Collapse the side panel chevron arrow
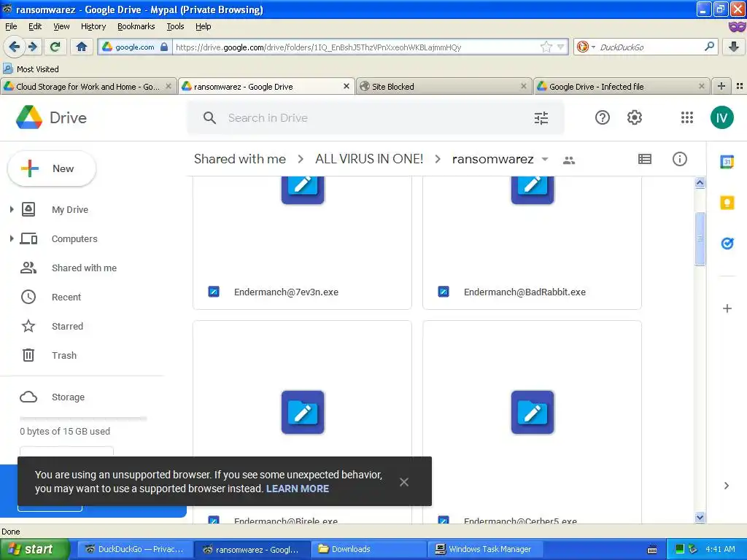The height and width of the screenshot is (560, 747). click(727, 486)
